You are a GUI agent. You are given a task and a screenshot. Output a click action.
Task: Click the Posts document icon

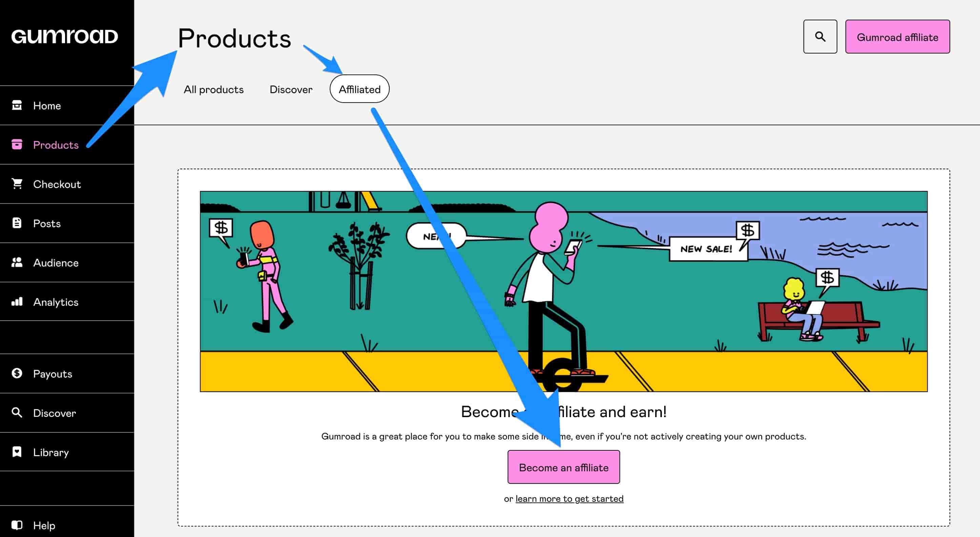pyautogui.click(x=17, y=223)
